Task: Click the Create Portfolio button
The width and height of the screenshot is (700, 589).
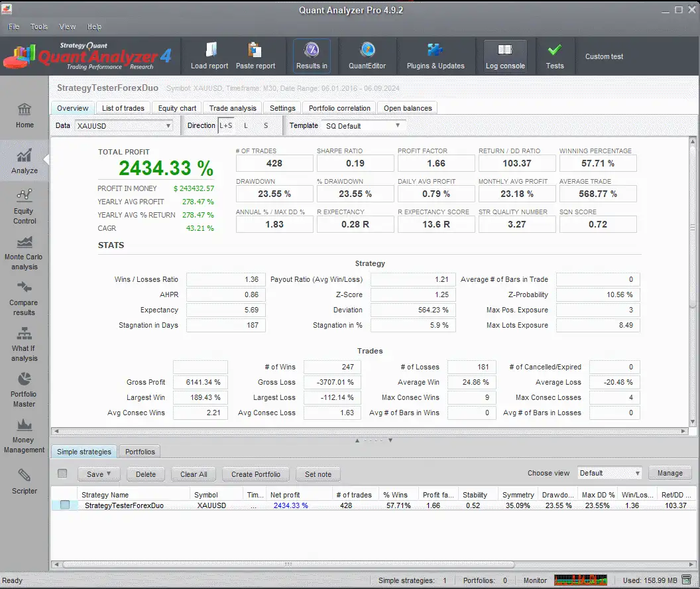Action: click(x=255, y=474)
